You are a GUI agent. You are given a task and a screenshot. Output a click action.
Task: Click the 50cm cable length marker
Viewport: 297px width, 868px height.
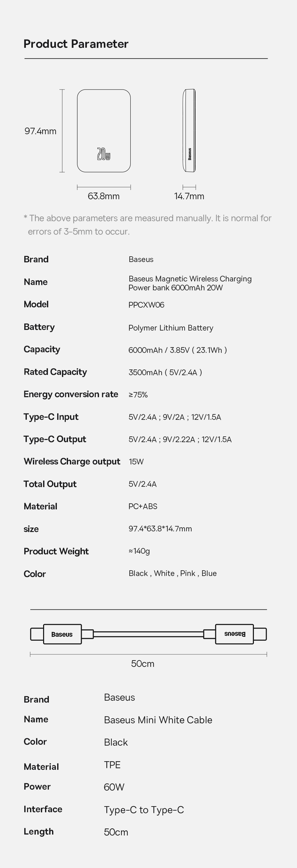point(142,664)
